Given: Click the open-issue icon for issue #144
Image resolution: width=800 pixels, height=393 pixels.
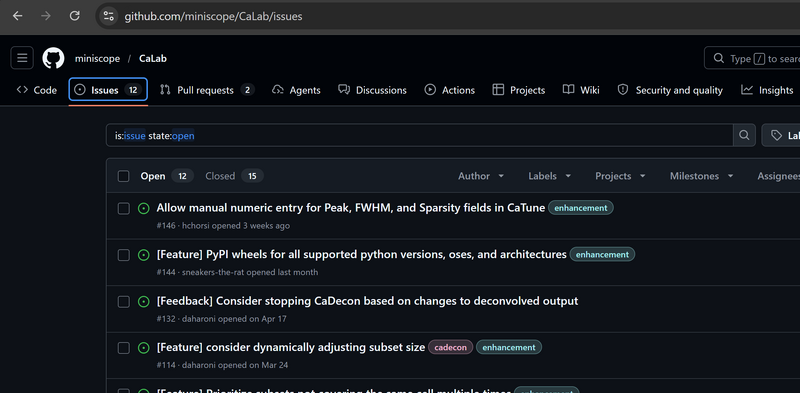Looking at the screenshot, I should pos(144,255).
